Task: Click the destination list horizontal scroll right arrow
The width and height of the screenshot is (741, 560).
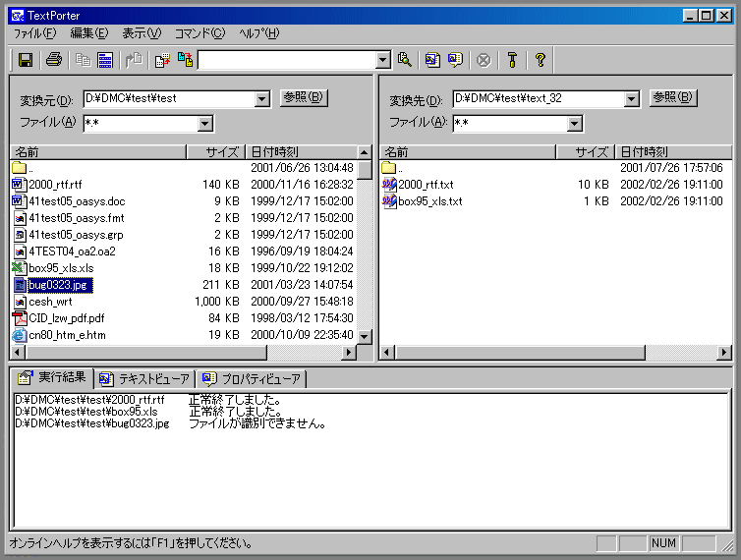Action: point(724,352)
